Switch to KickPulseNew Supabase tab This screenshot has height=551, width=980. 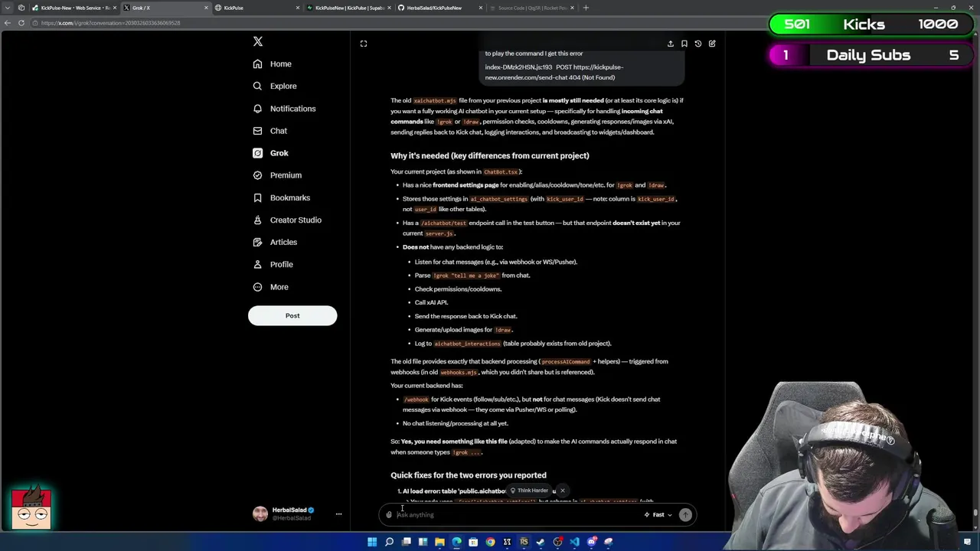coord(348,8)
